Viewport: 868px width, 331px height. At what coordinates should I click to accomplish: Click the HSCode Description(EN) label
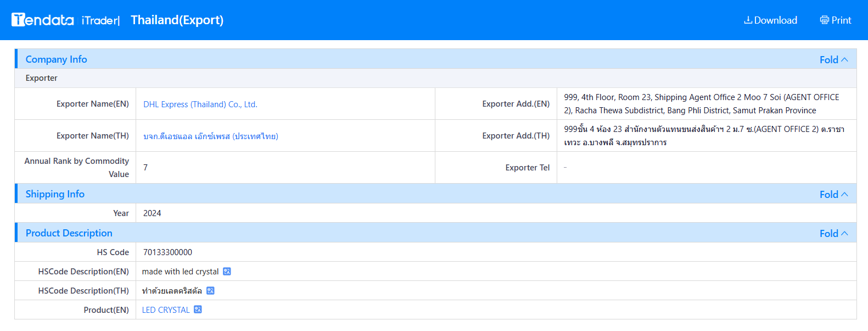click(83, 272)
